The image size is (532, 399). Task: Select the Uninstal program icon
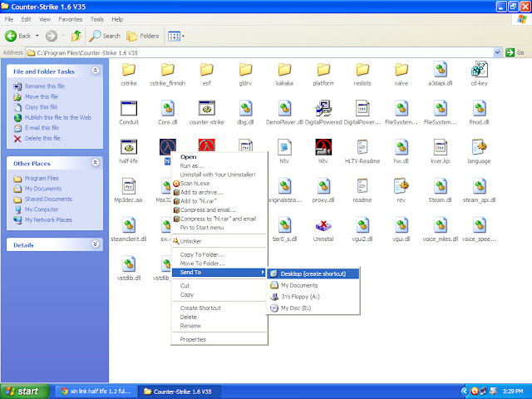(x=323, y=225)
